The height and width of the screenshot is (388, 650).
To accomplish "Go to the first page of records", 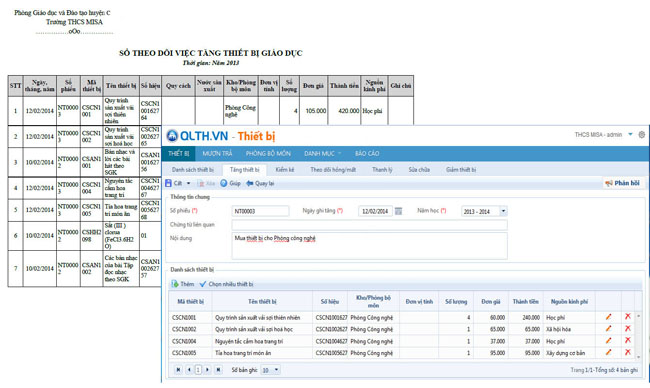I will [178, 369].
